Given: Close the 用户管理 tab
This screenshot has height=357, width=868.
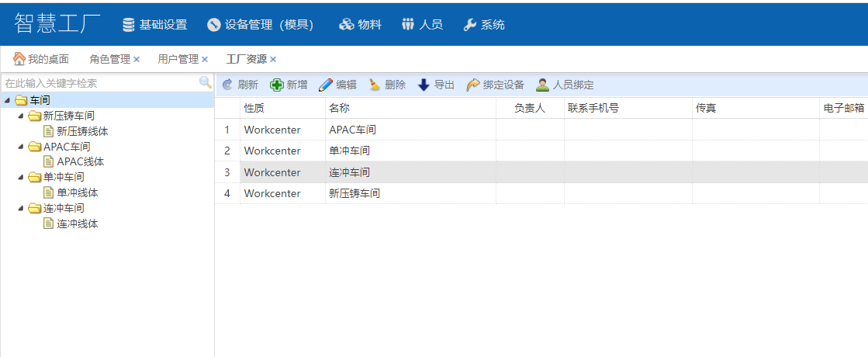Looking at the screenshot, I should click(x=205, y=59).
